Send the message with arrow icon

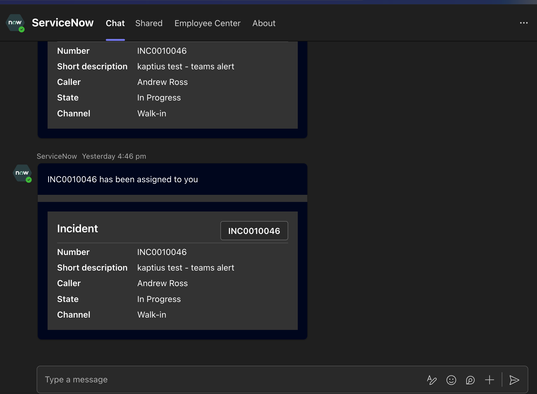point(514,380)
